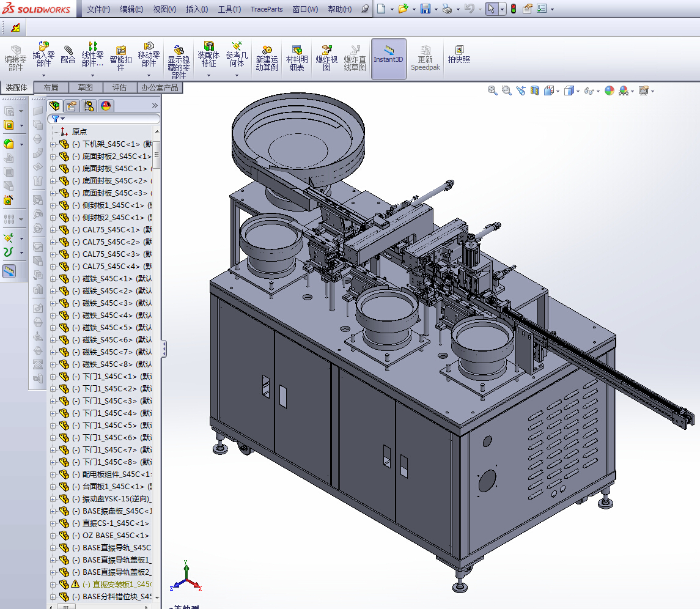The width and height of the screenshot is (700, 609).
Task: Expand the CAL75_S45C<1> component node
Action: pos(53,230)
